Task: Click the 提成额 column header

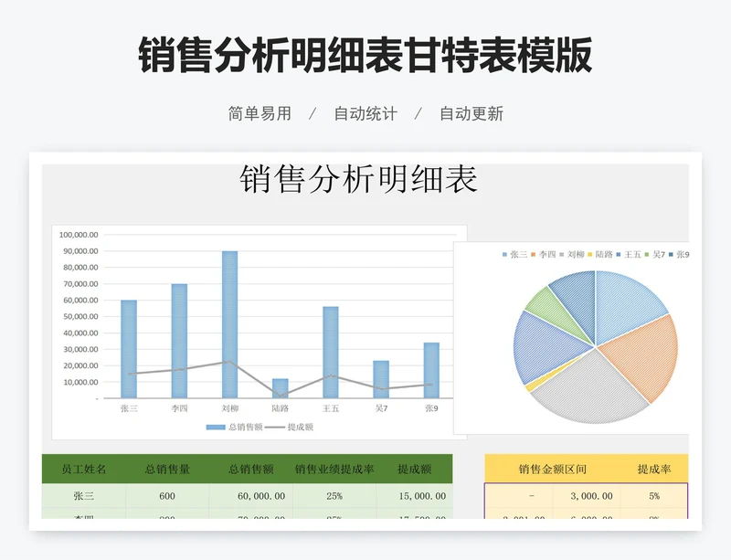Action: [x=414, y=469]
